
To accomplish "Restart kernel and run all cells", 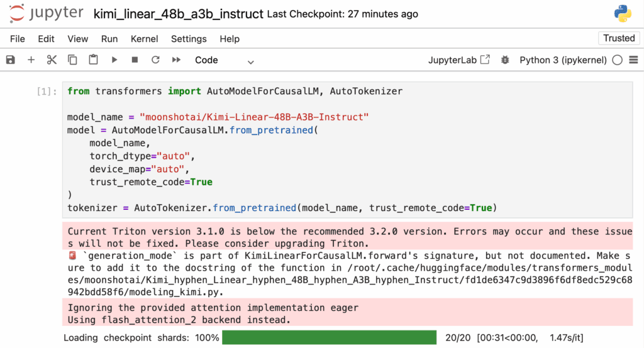I will click(x=177, y=60).
